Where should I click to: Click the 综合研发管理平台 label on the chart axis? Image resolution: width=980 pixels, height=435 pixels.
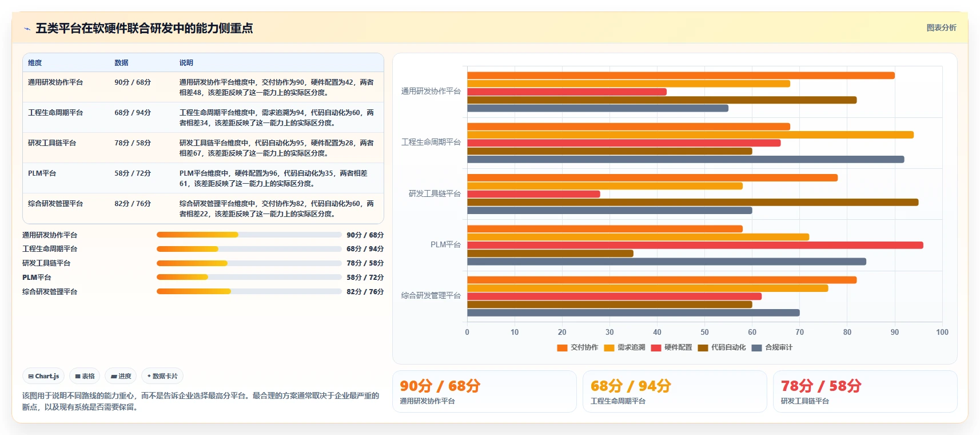point(431,295)
